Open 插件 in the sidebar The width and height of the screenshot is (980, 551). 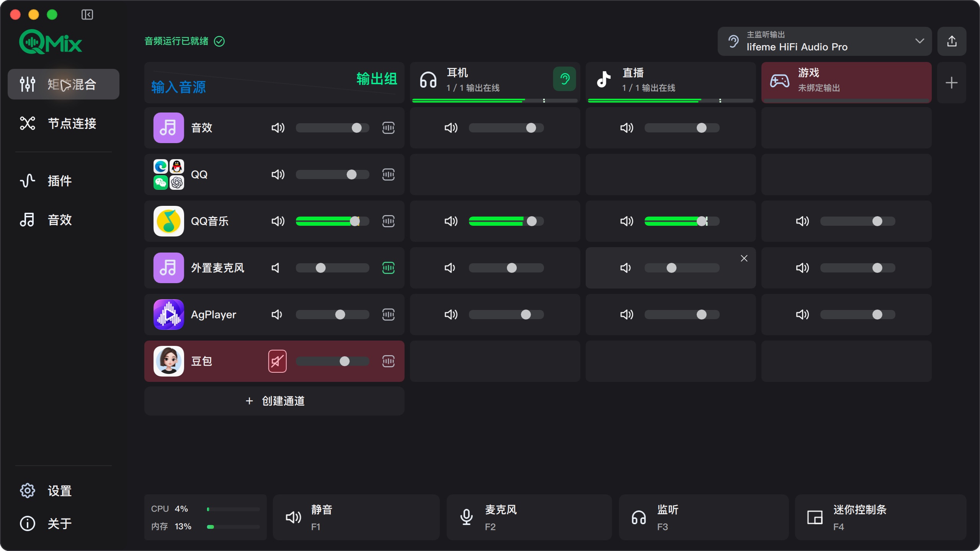[64, 181]
